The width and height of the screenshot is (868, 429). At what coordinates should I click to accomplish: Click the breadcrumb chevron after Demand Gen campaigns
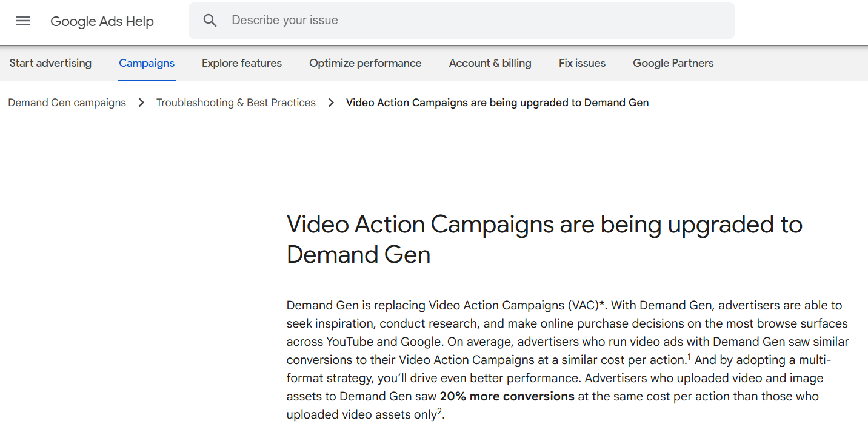click(x=141, y=103)
